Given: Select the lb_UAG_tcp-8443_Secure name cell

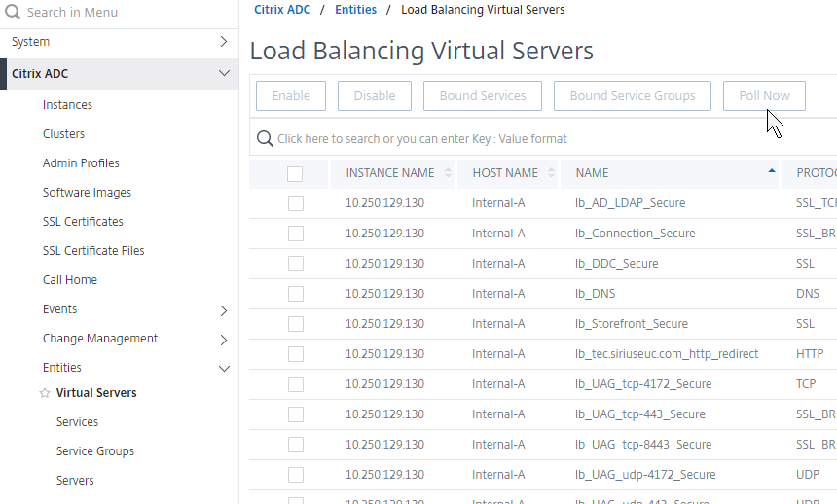Looking at the screenshot, I should [x=643, y=445].
